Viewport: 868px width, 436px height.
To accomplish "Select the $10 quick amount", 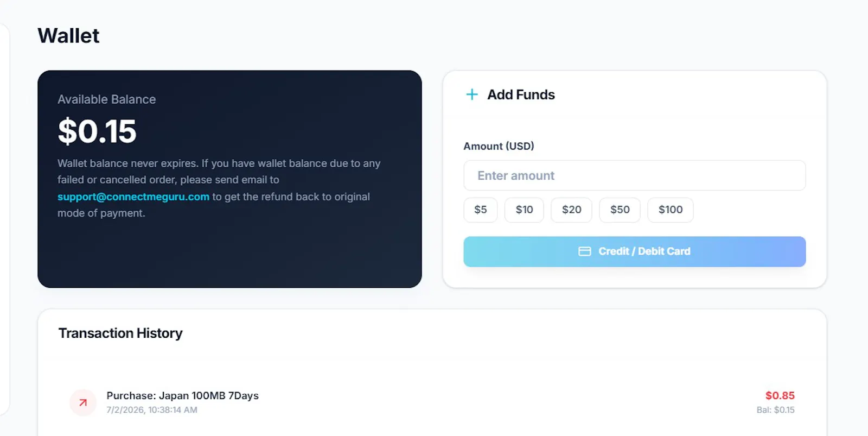I will point(524,210).
